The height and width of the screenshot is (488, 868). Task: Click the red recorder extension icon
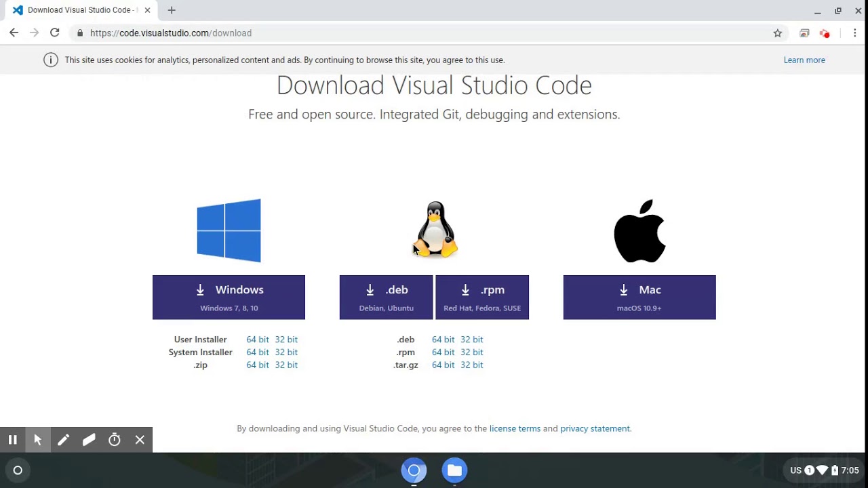click(x=825, y=33)
